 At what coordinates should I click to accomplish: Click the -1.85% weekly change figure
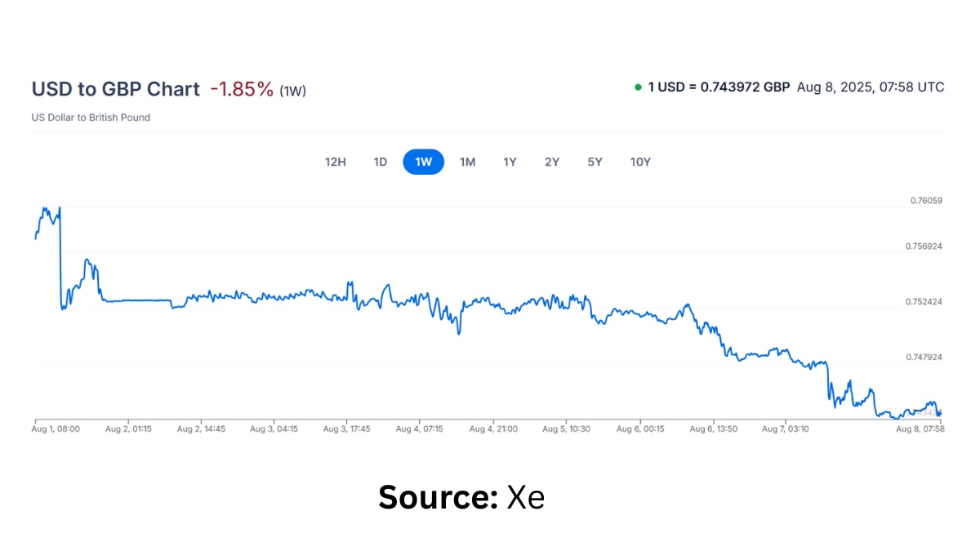(242, 89)
